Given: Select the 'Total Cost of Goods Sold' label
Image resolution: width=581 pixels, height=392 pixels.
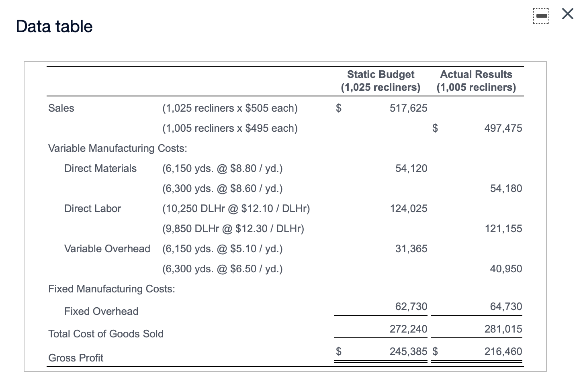Looking at the screenshot, I should (106, 334).
